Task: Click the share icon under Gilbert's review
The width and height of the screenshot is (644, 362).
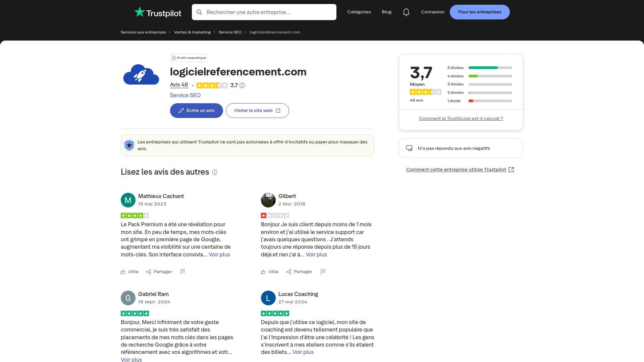Action: click(289, 272)
